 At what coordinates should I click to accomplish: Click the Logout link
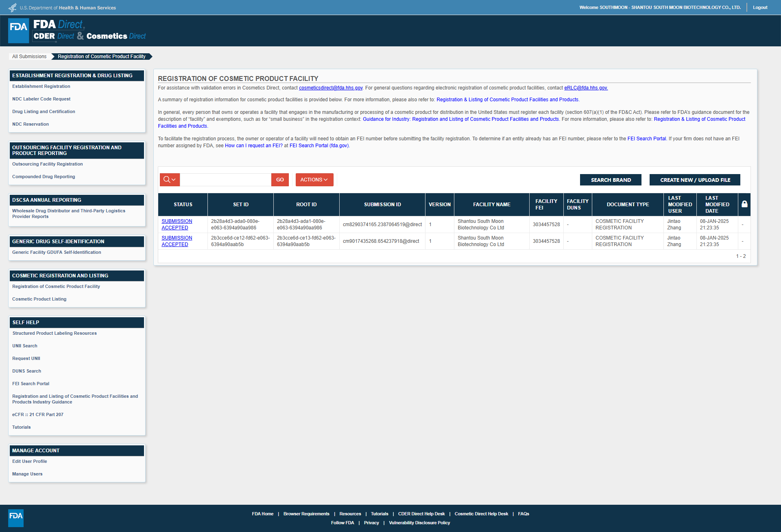[760, 7]
